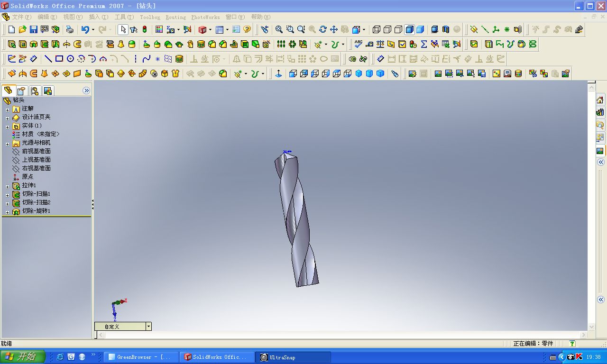
Task: Expand the 注解 tree node
Action: [x=7, y=109]
